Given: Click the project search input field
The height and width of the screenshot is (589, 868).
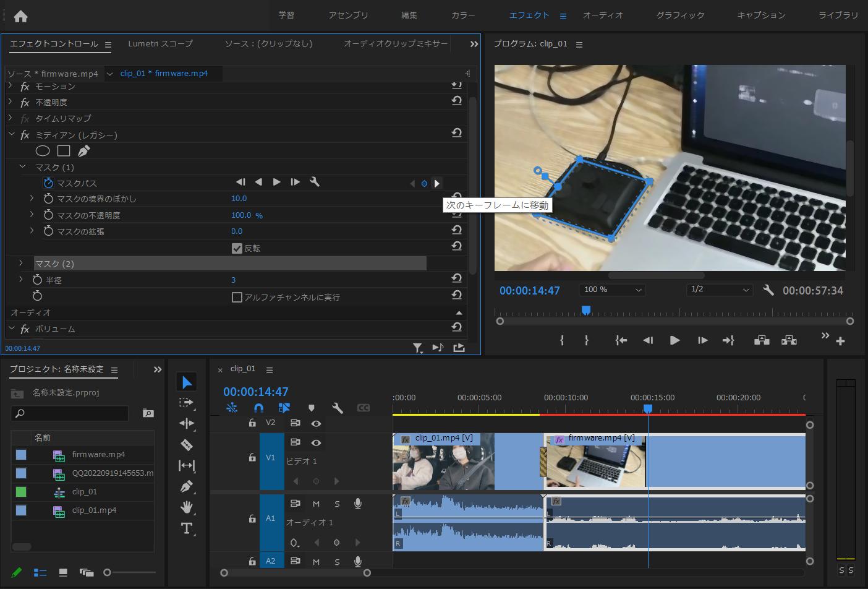Looking at the screenshot, I should click(x=74, y=413).
